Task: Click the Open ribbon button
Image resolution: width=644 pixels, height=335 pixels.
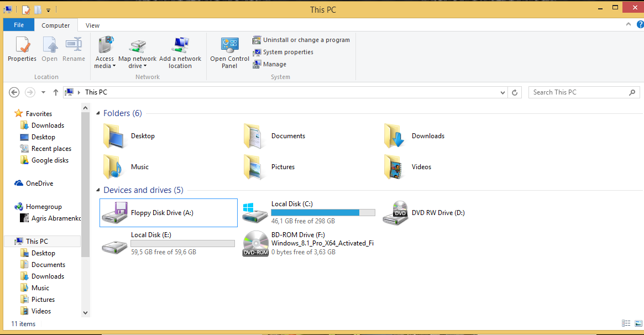Action: point(50,49)
